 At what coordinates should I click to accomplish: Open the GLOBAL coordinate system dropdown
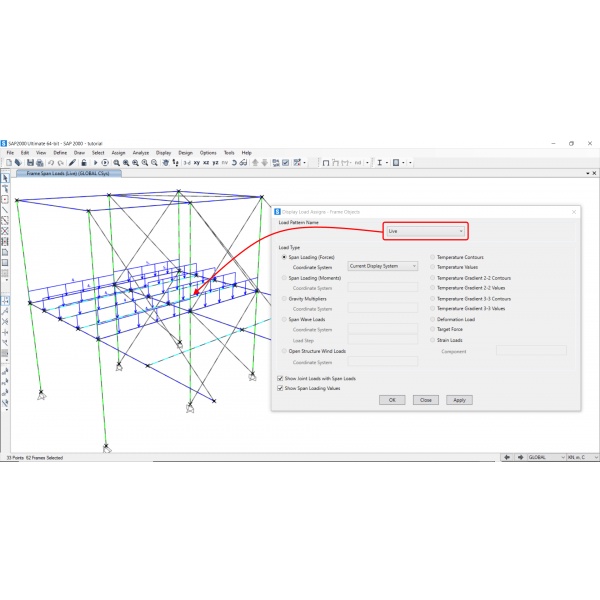click(x=548, y=457)
